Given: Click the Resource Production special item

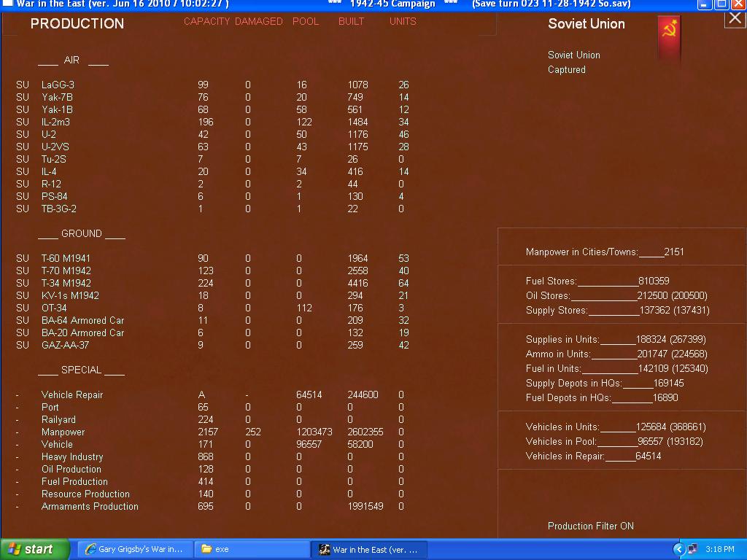Looking at the screenshot, I should click(86, 494).
